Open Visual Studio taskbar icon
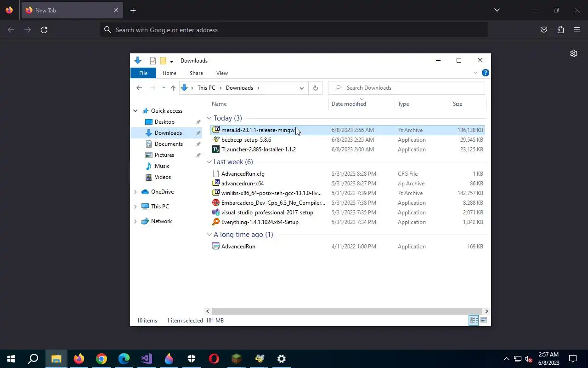This screenshot has height=368, width=588. point(147,359)
